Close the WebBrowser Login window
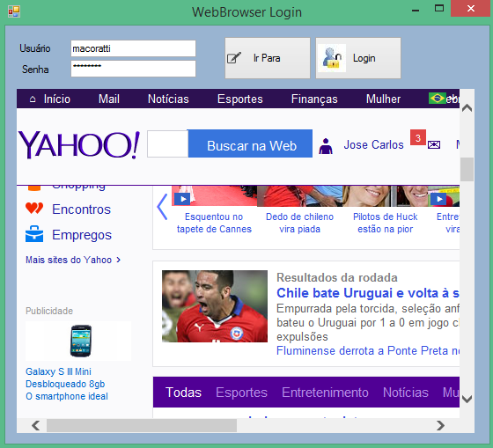The image size is (493, 448). [470, 9]
